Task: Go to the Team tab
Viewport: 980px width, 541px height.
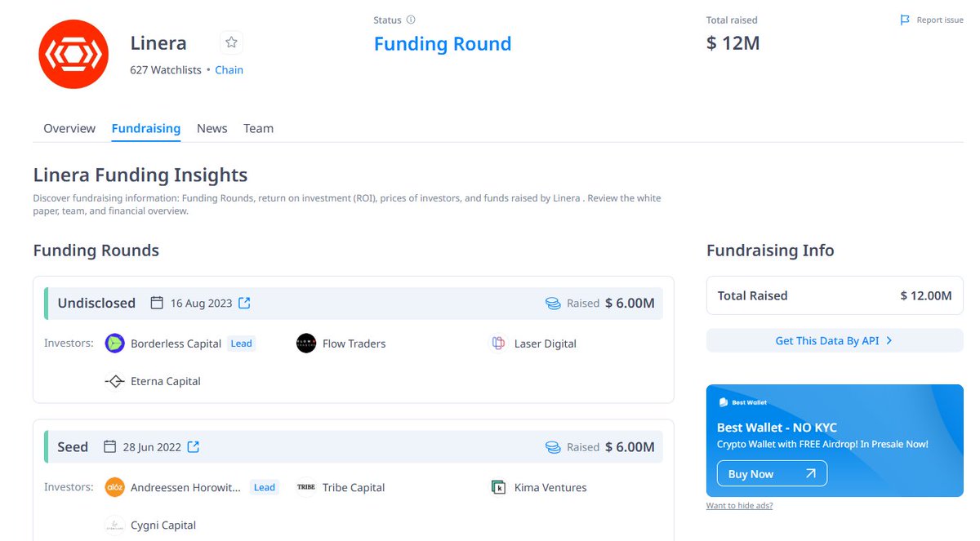Action: tap(258, 128)
